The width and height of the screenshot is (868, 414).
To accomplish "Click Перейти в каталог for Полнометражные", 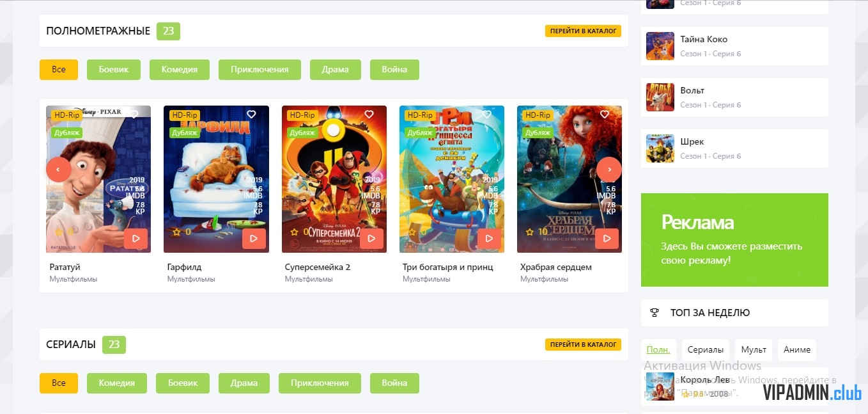I will [x=583, y=31].
